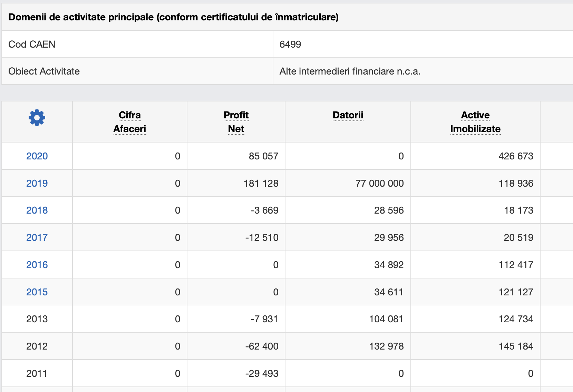Click the 2020 net profit 85 057

pos(263,156)
